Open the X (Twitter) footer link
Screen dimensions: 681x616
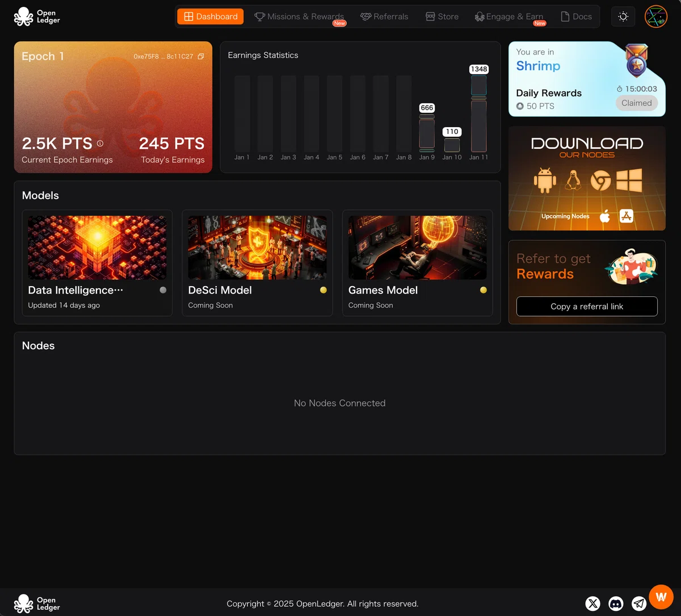[593, 604]
